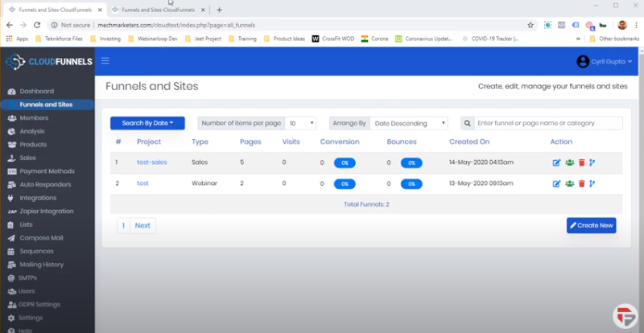Click the edit icon for test-sales funnel
Viewport: 644px width, 333px height.
click(x=556, y=162)
